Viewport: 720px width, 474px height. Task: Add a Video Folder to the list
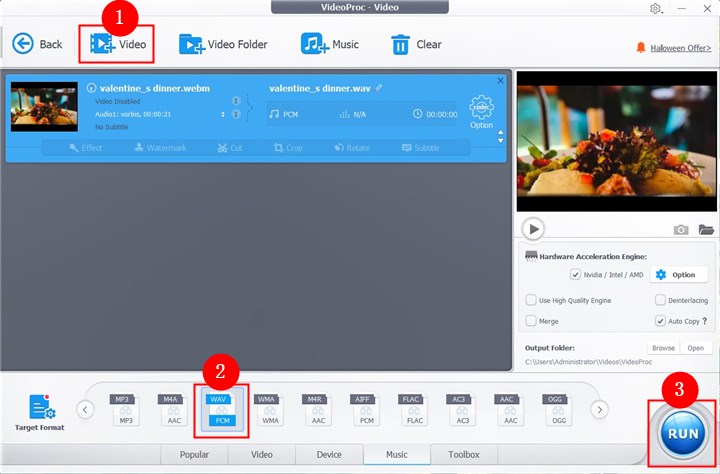click(223, 44)
